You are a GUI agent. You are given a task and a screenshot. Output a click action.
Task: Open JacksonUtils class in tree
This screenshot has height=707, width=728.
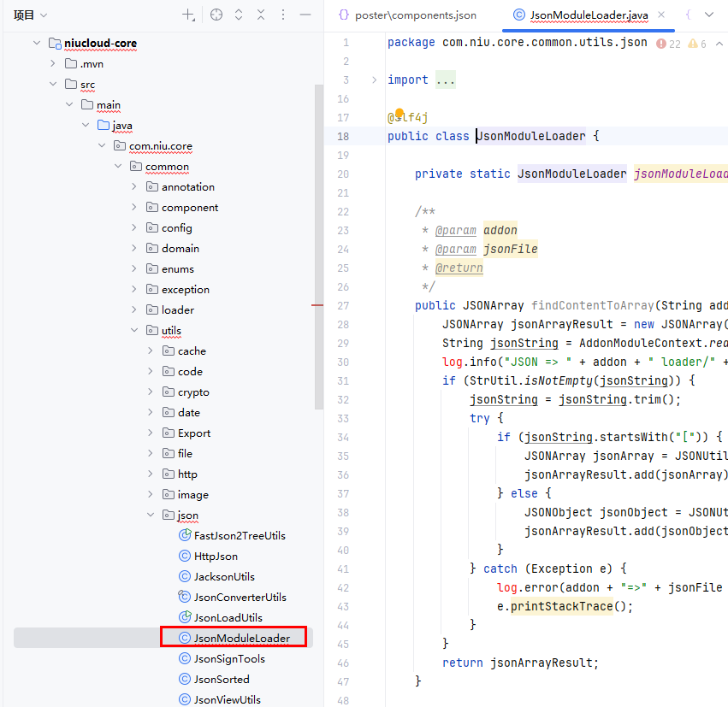click(x=223, y=577)
